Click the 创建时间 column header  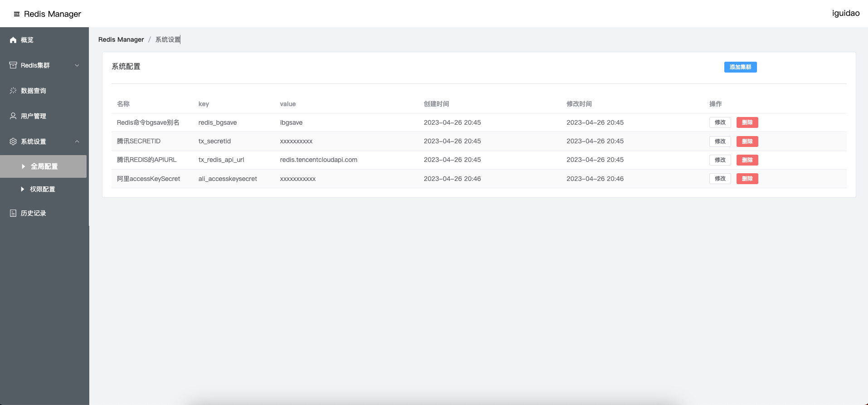tap(436, 104)
